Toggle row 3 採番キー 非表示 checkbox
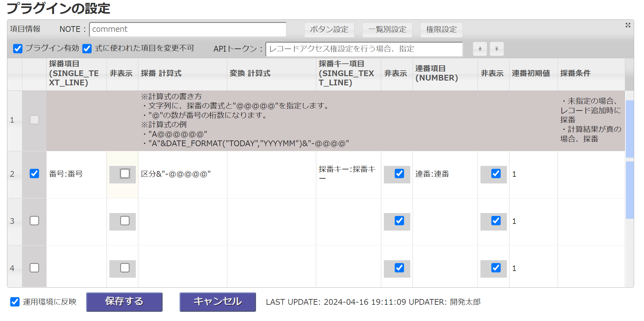The height and width of the screenshot is (321, 644). tap(399, 221)
